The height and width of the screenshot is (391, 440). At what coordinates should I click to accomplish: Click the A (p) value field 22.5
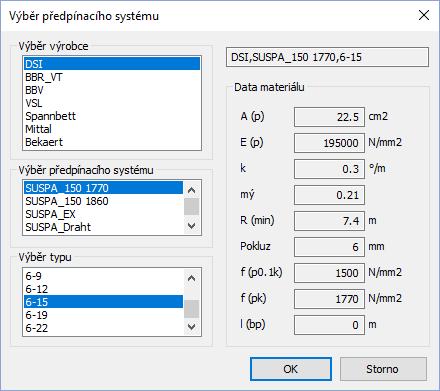[x=329, y=117]
